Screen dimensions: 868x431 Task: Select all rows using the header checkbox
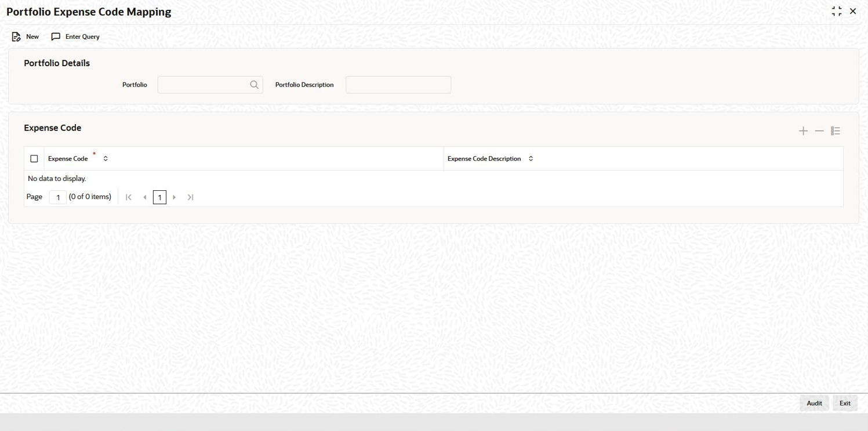click(x=34, y=158)
